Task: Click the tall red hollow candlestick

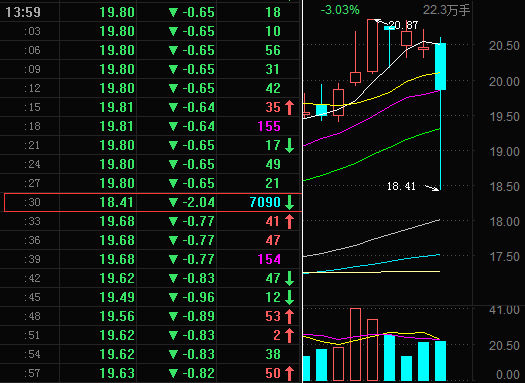Action: [372, 46]
